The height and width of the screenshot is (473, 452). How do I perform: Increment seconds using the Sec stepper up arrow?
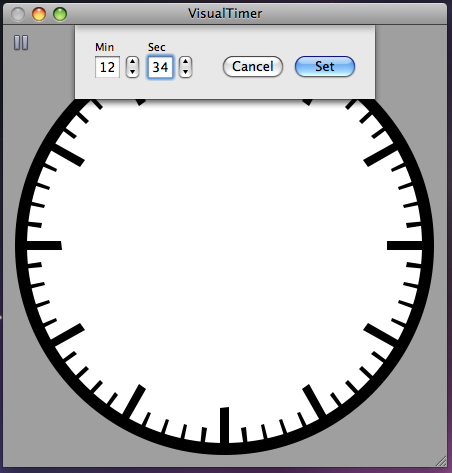185,62
